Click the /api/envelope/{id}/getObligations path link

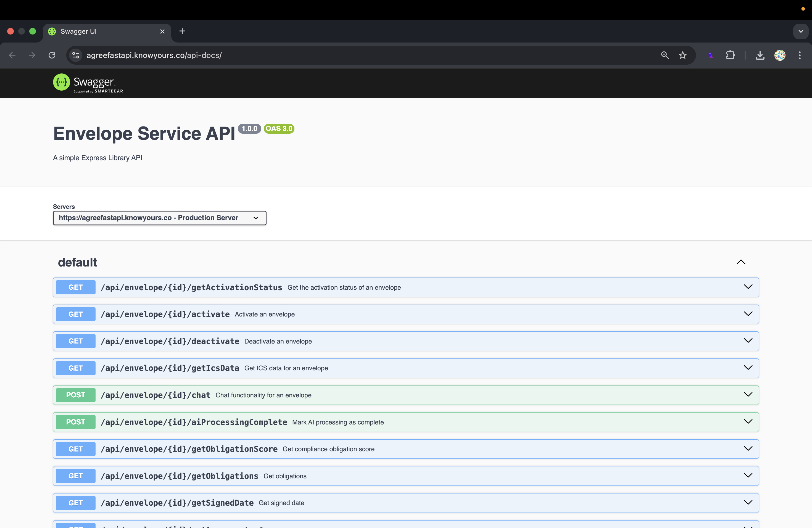[x=180, y=476]
